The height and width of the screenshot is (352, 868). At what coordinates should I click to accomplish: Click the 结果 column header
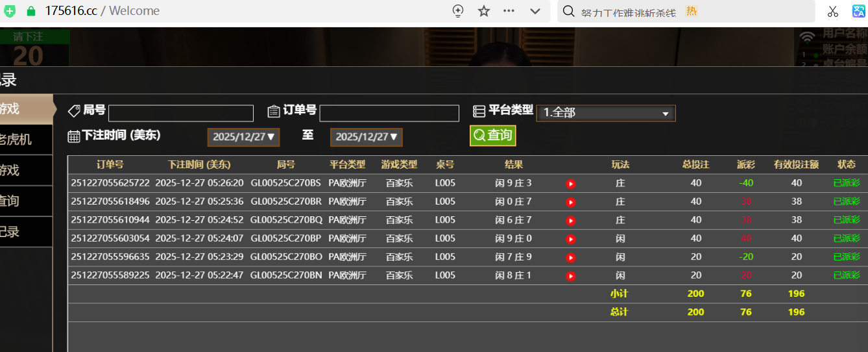513,164
